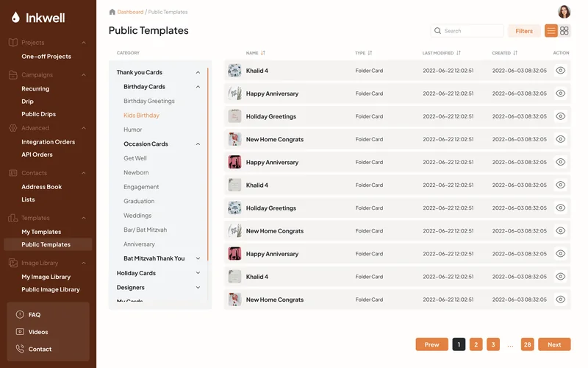Sort by Type column arrows
Screen dimensions: 588x368
pos(370,53)
